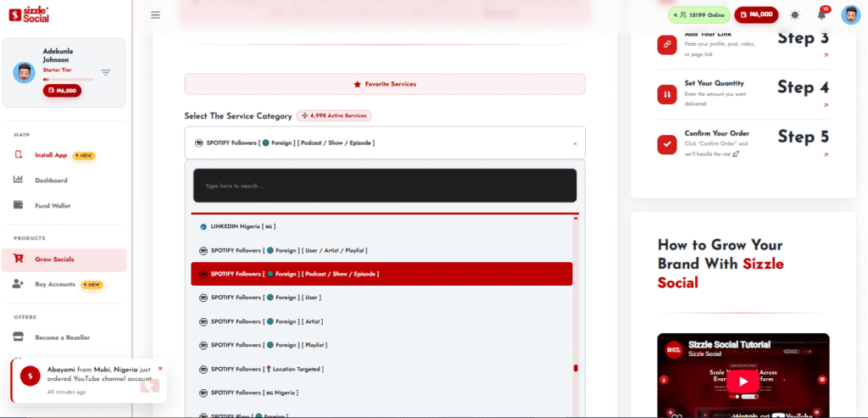Click the sidebar ₦6,000 balance badge
The image size is (868, 418).
pos(62,90)
